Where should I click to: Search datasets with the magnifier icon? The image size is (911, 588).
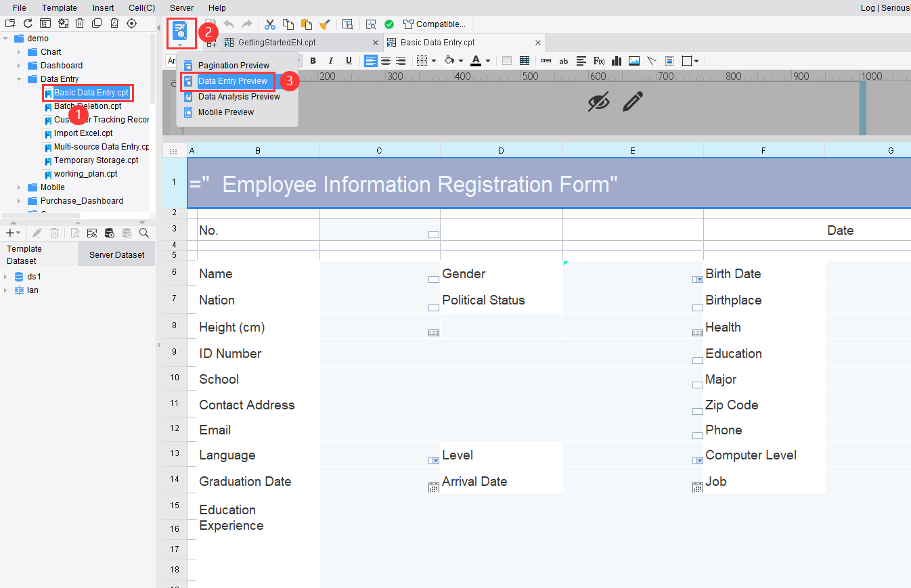click(x=143, y=233)
